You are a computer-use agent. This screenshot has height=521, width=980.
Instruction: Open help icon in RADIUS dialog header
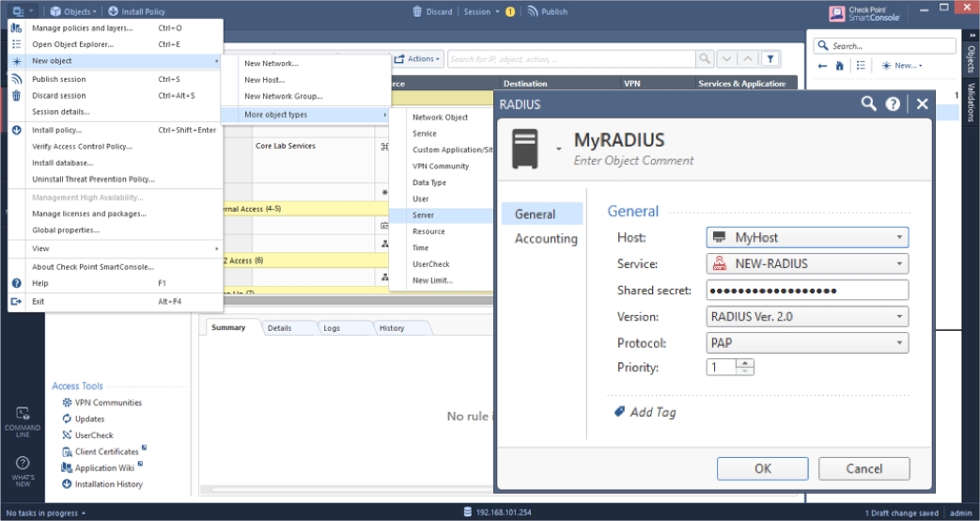894,104
